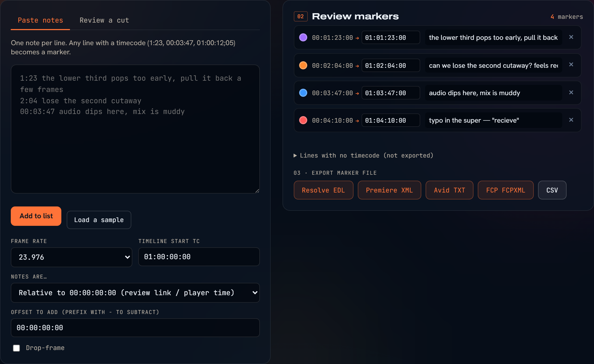Click the 03 Export Marker File label

335,173
